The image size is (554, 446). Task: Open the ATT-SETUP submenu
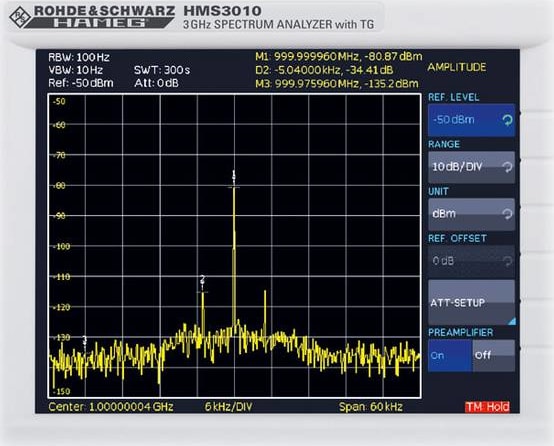pos(471,303)
